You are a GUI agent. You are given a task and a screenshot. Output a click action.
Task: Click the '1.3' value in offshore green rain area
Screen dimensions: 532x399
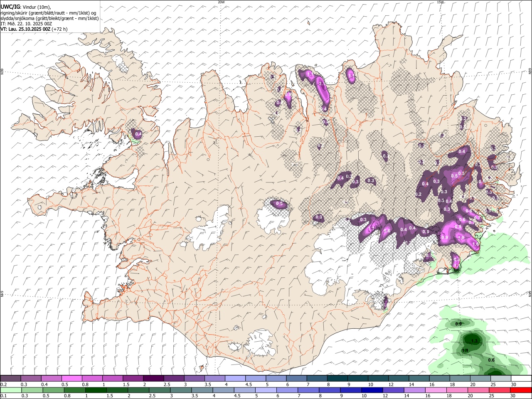[x=475, y=341]
